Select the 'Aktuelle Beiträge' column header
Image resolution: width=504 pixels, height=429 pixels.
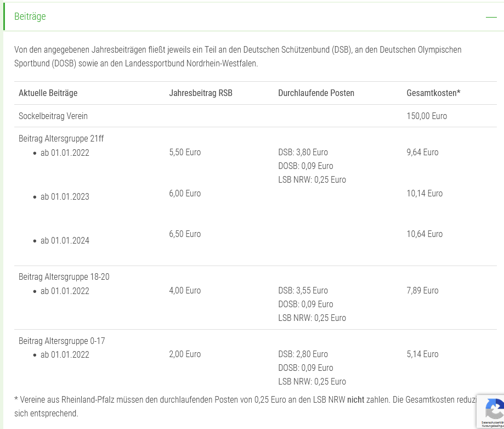(x=48, y=93)
